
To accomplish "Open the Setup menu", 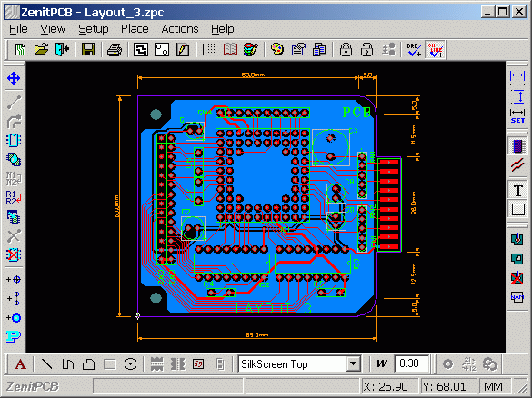I will coord(94,29).
